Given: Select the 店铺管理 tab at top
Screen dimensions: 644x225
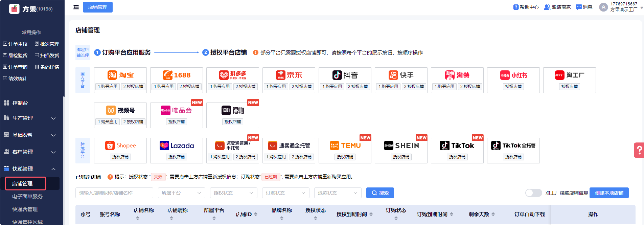Looking at the screenshot, I should [98, 7].
